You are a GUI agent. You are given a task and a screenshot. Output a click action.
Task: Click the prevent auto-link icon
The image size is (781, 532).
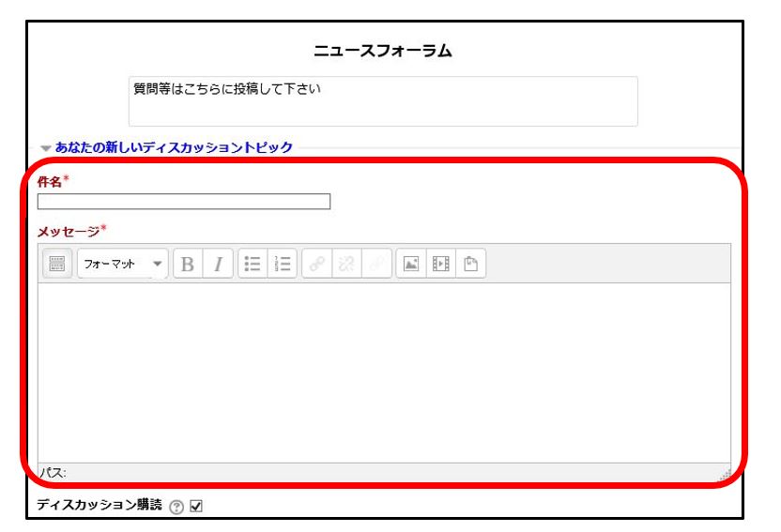point(373,265)
